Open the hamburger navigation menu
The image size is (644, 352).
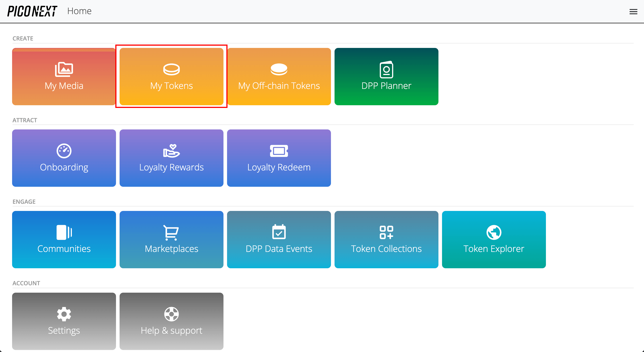tap(633, 11)
